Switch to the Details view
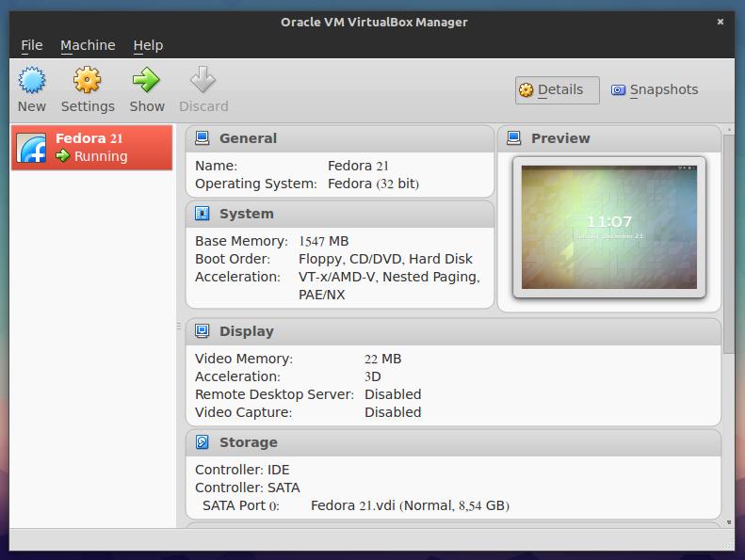This screenshot has width=745, height=560. pos(558,90)
